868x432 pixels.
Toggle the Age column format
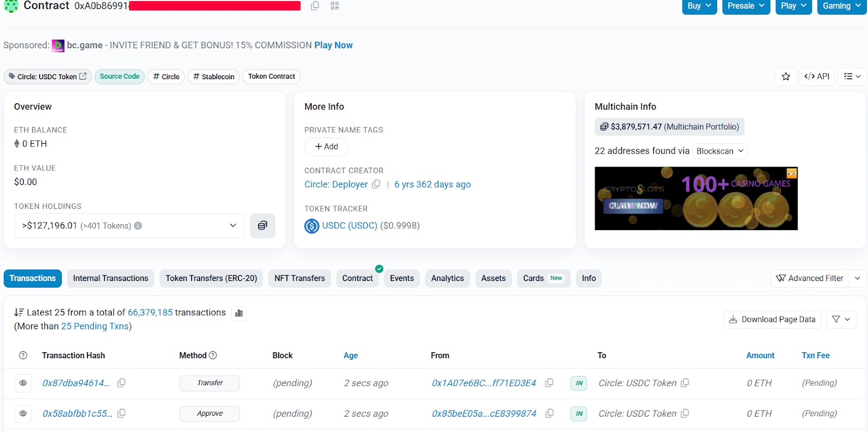pyautogui.click(x=350, y=355)
